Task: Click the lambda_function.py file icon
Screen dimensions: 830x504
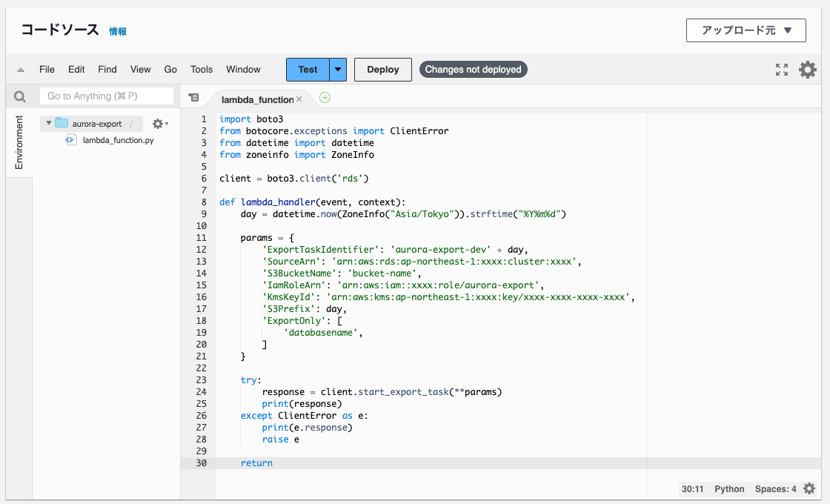Action: click(x=71, y=140)
